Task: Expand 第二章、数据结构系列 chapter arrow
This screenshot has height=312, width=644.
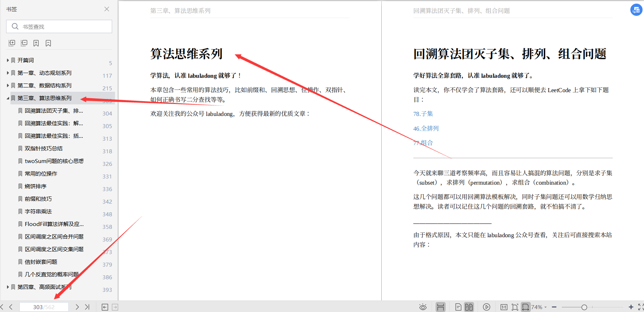Action: tap(8, 85)
